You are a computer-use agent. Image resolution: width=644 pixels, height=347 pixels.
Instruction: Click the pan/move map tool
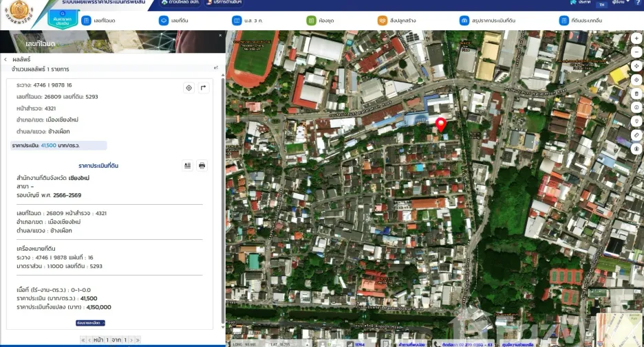pos(636,66)
